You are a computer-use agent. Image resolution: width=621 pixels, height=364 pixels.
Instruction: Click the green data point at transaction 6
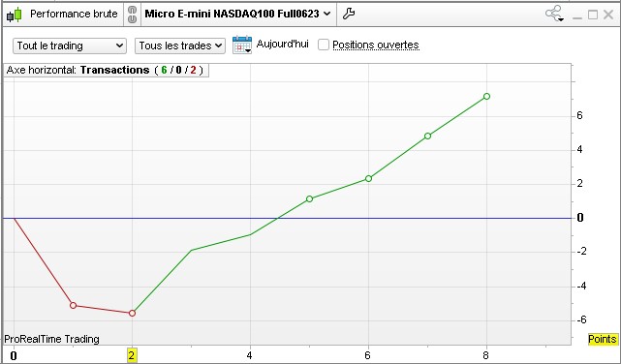[369, 179]
